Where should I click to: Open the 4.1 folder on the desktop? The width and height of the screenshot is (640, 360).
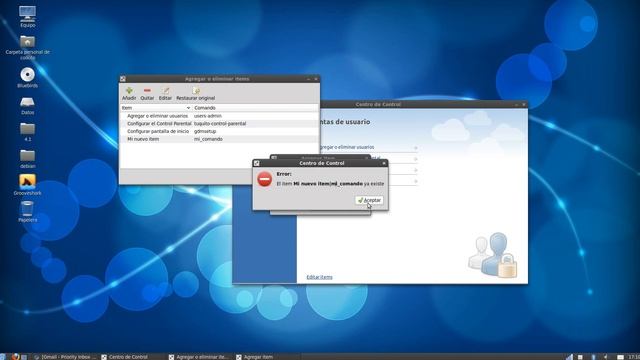pos(27,131)
